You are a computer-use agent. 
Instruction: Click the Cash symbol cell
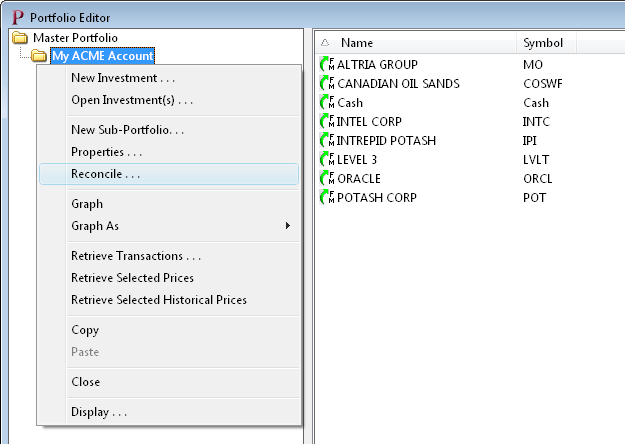[x=536, y=102]
